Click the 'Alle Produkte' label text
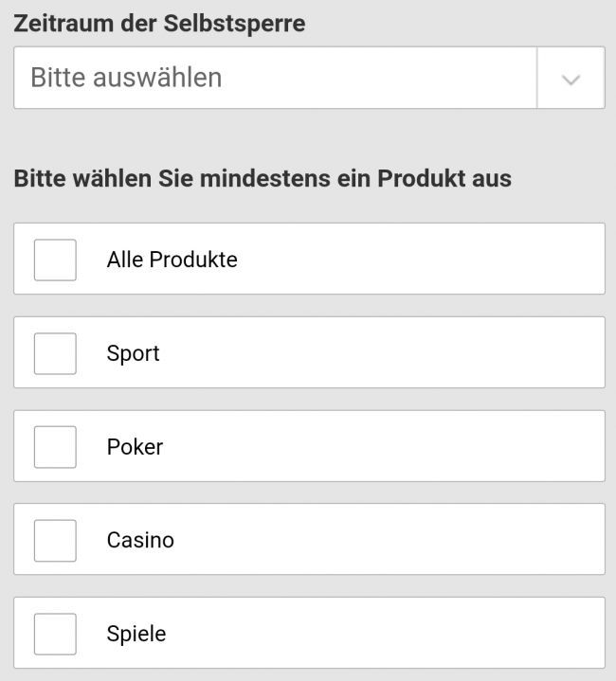The width and height of the screenshot is (616, 681). coord(172,260)
